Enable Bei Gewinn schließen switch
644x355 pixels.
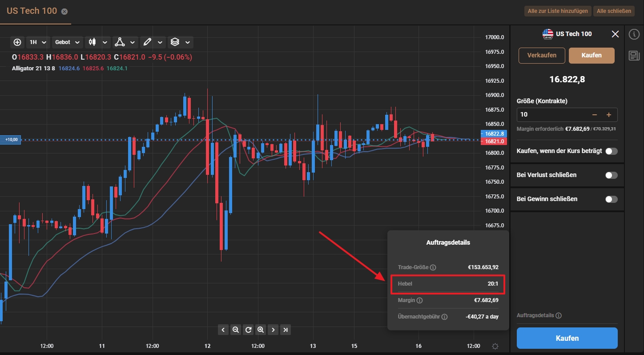click(612, 199)
